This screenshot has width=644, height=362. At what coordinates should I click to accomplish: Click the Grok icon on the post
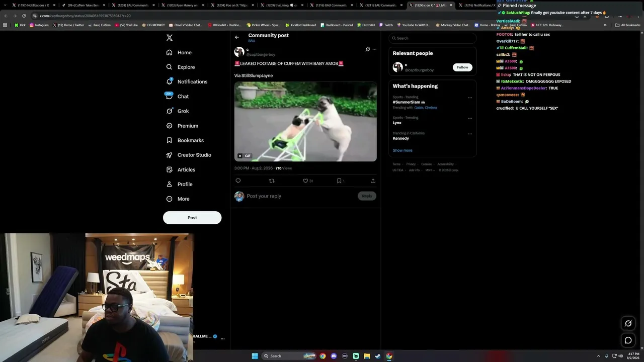367,49
